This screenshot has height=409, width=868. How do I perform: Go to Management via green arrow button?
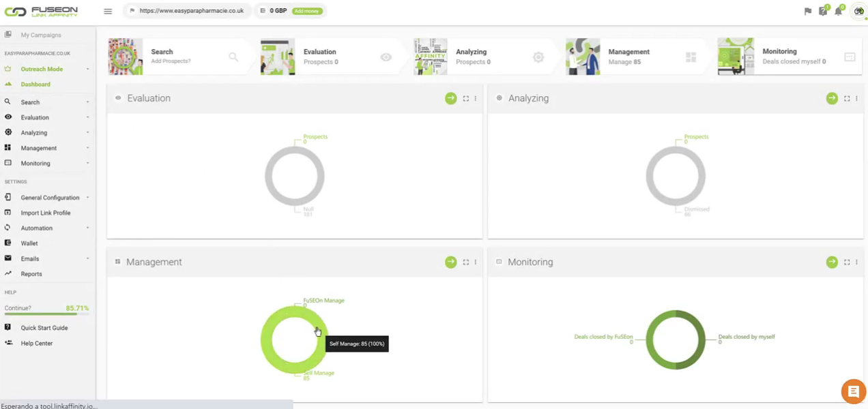(450, 262)
